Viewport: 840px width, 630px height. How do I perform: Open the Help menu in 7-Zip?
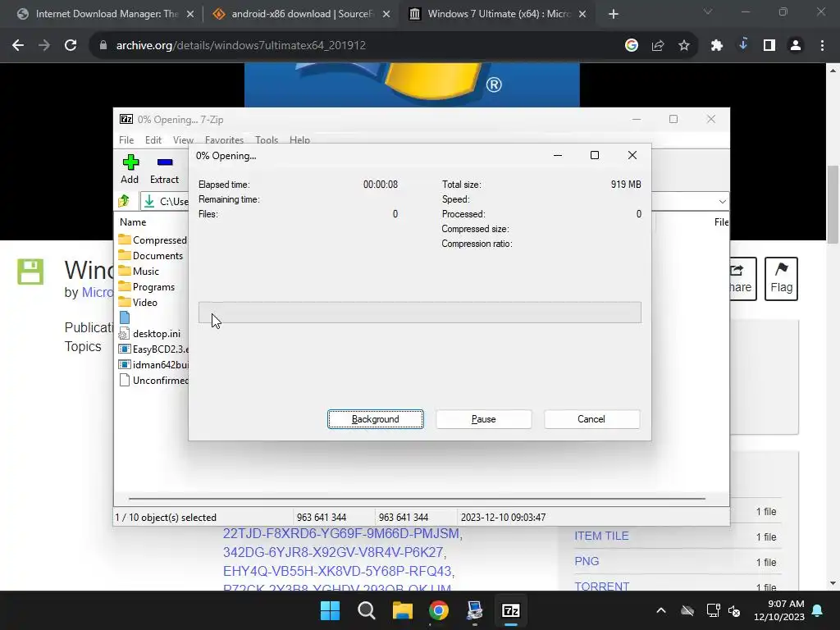pos(299,139)
